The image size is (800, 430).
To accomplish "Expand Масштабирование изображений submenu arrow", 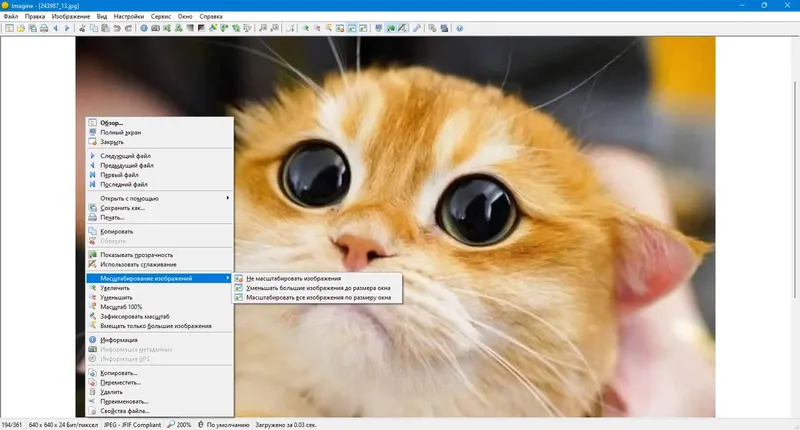I will point(228,278).
